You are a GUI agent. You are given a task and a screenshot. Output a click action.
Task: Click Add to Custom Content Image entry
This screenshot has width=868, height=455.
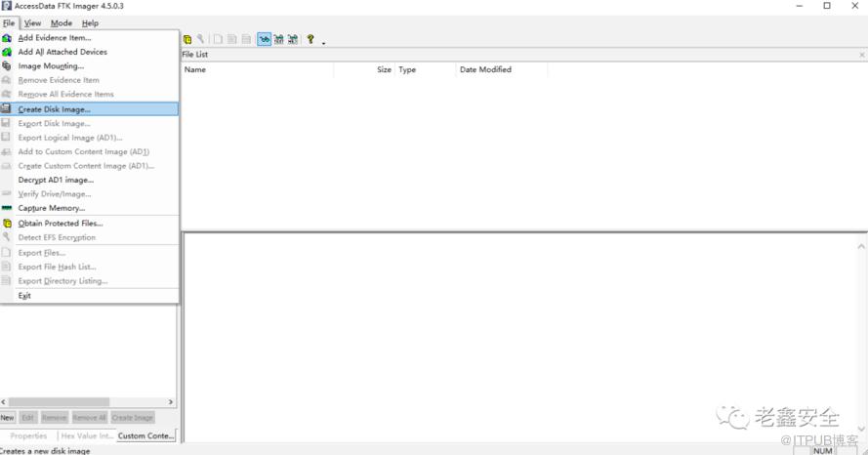[90, 151]
